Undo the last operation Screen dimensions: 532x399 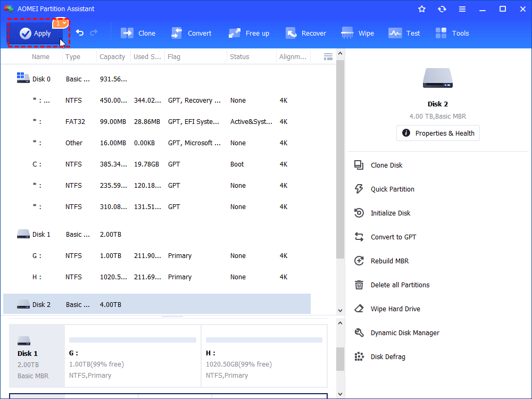click(x=80, y=33)
